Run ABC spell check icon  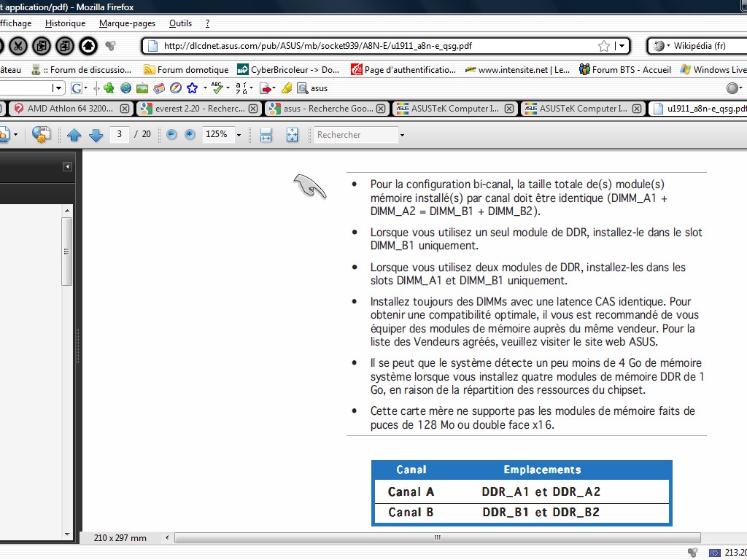(217, 87)
